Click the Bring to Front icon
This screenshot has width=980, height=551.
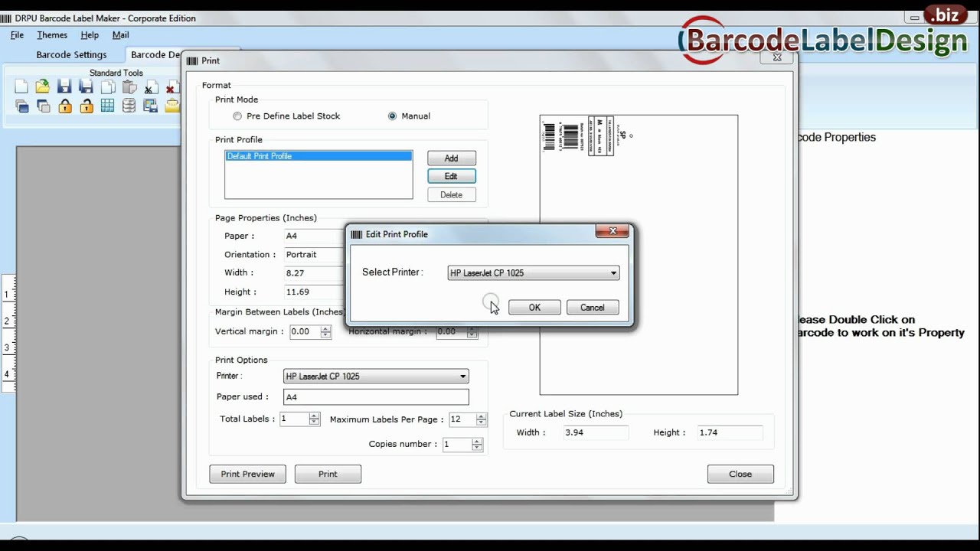(21, 106)
